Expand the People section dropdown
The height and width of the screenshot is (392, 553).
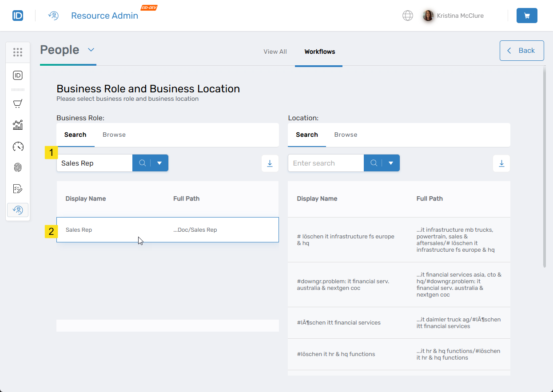[91, 50]
